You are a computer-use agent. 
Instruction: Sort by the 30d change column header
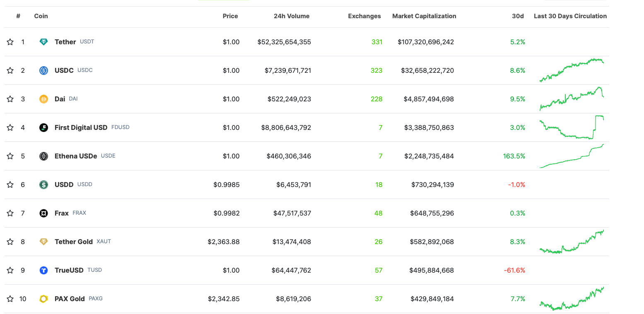[518, 16]
